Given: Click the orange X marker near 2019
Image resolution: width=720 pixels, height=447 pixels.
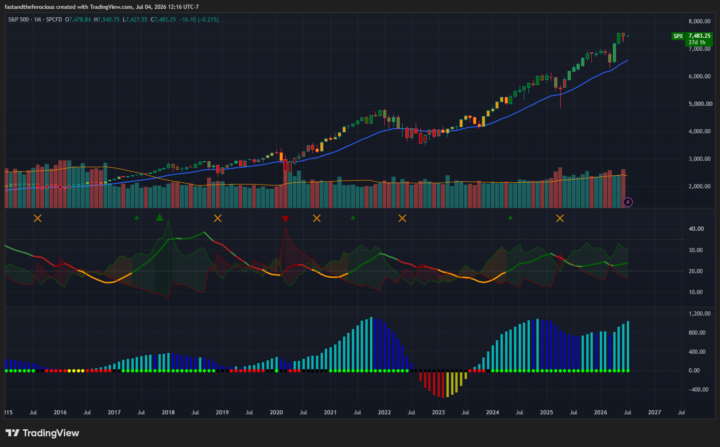Looking at the screenshot, I should (218, 218).
